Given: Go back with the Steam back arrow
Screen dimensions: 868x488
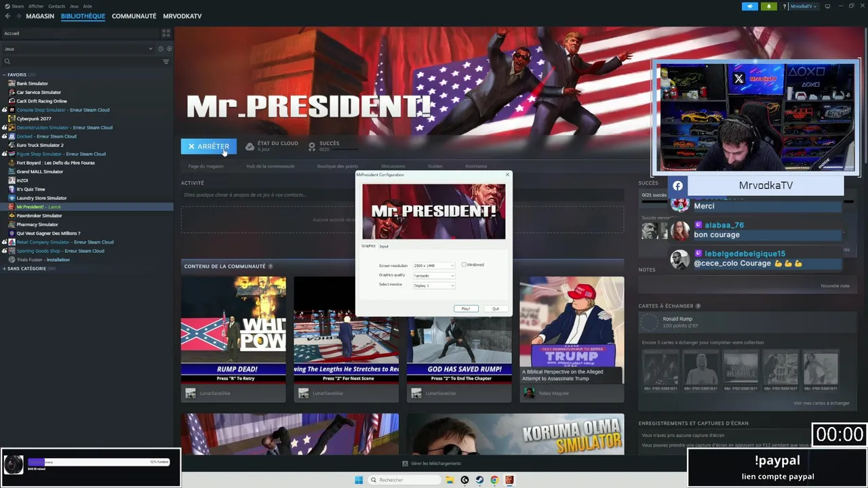Looking at the screenshot, I should point(7,16).
